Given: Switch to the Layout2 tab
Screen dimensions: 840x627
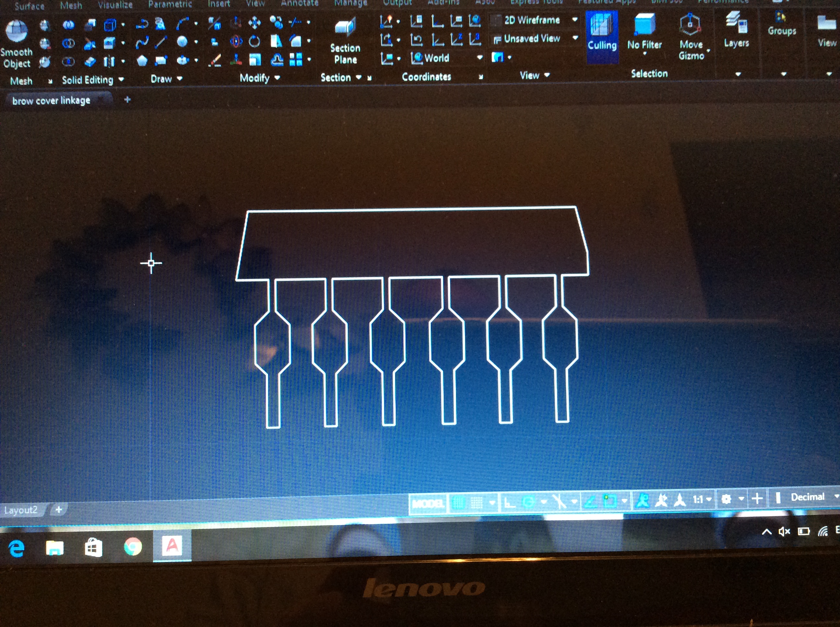Looking at the screenshot, I should click(x=21, y=510).
